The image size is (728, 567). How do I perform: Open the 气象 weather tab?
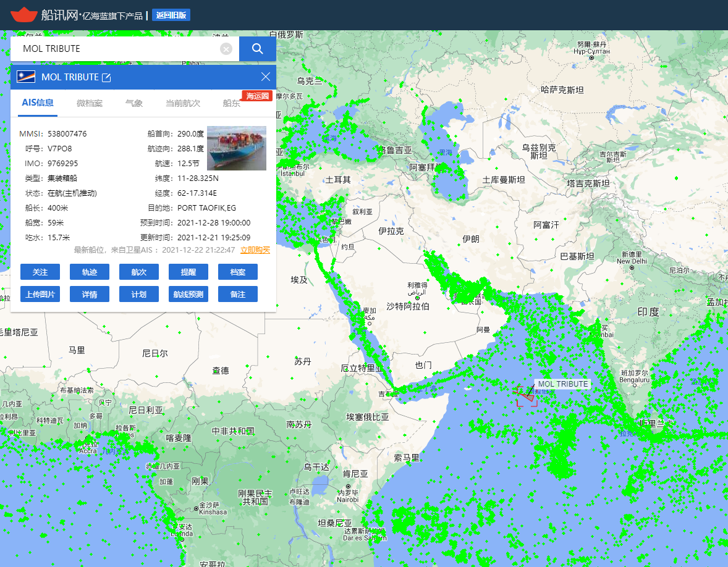pos(134,103)
